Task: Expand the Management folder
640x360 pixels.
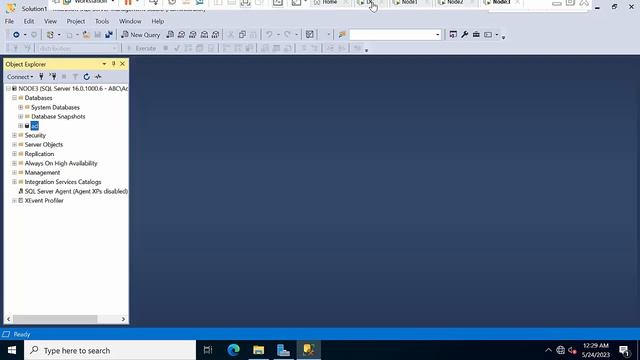Action: click(x=14, y=173)
